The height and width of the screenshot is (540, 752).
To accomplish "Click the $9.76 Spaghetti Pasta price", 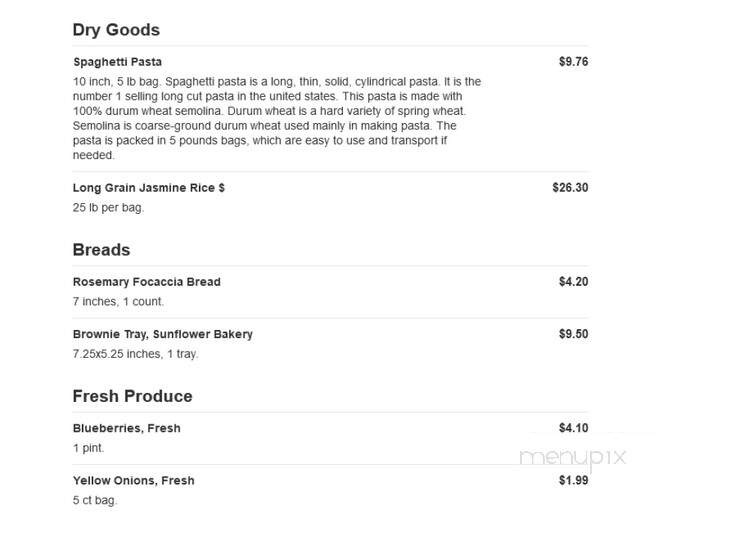I will pos(573,61).
